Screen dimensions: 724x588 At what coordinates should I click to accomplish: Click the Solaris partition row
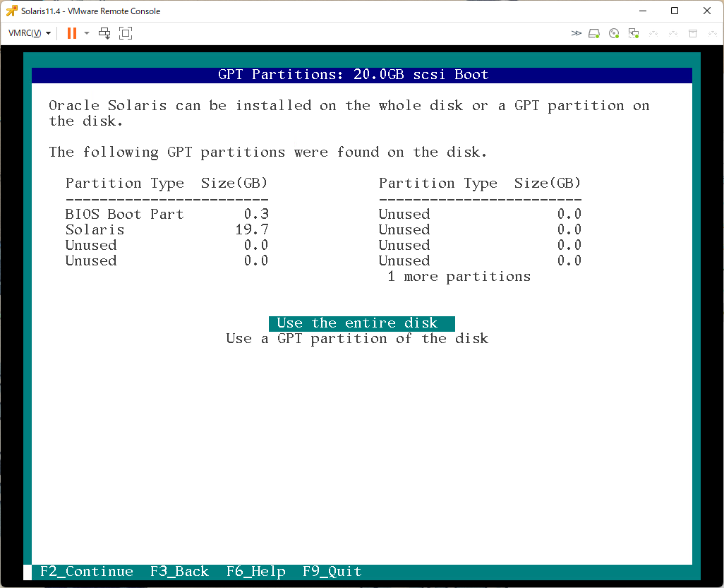coord(167,229)
